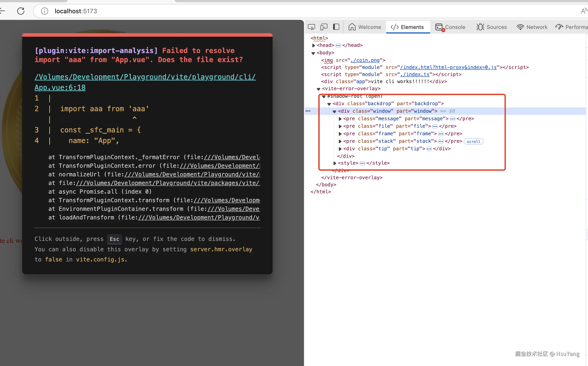This screenshot has width=588, height=366.
Task: Click the three-dot row actions icon
Action: (308, 111)
